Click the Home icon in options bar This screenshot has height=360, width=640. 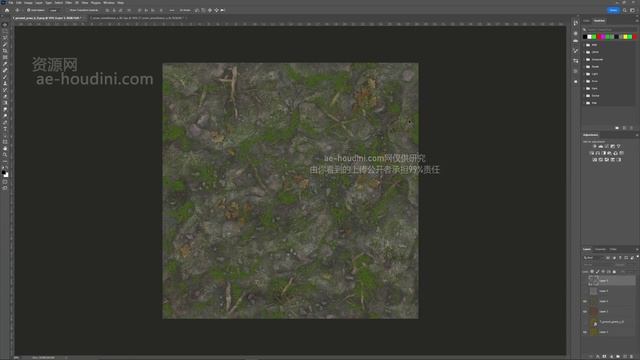pos(7,10)
